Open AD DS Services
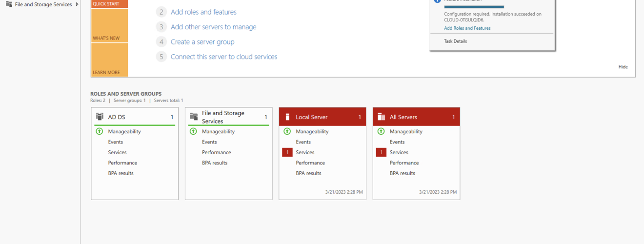The width and height of the screenshot is (644, 244). 117,152
